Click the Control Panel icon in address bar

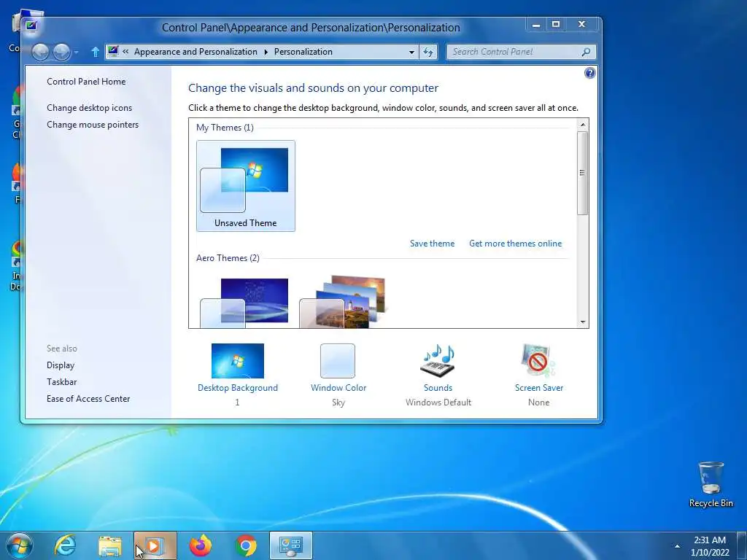113,51
